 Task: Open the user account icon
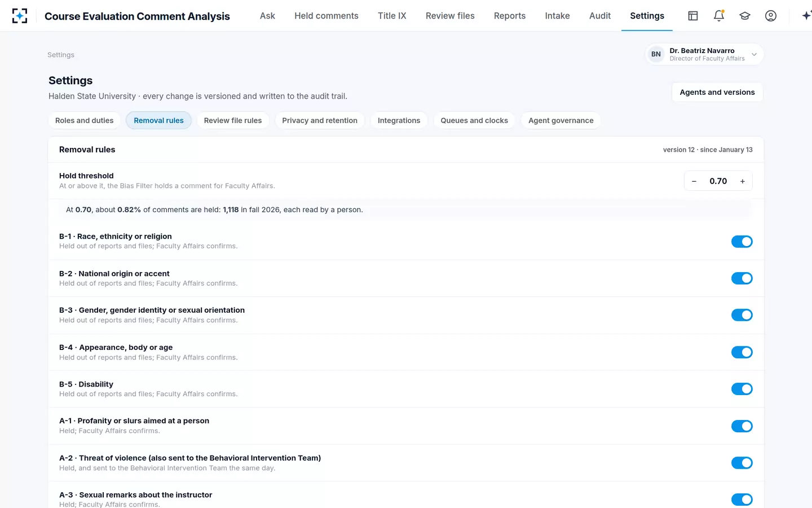(x=771, y=16)
